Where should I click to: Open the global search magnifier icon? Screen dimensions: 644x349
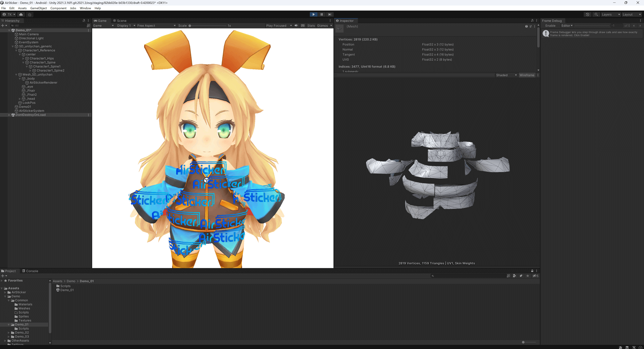pos(596,14)
